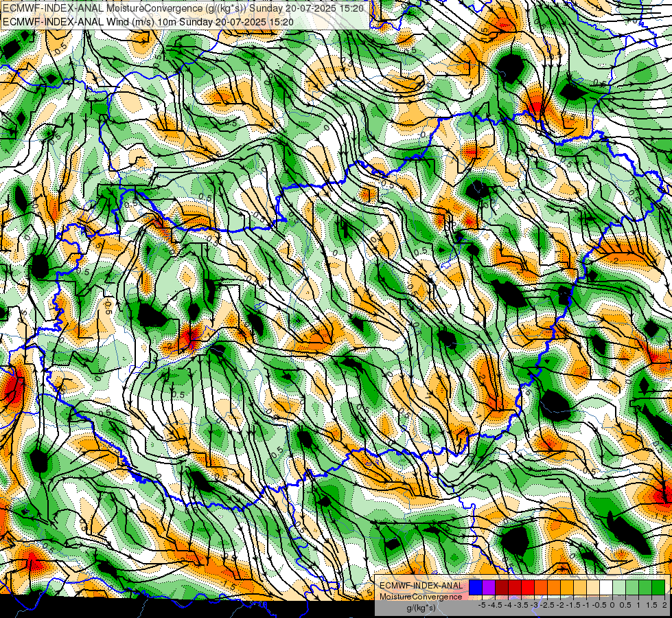Choose the darkest green legend swatch
Screen dimensions: 672x618
658,587
